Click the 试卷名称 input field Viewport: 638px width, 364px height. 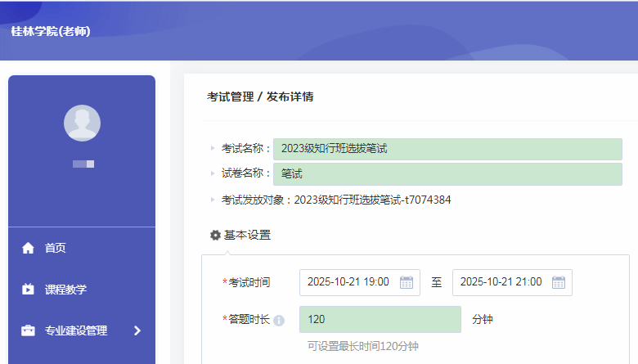pos(447,174)
